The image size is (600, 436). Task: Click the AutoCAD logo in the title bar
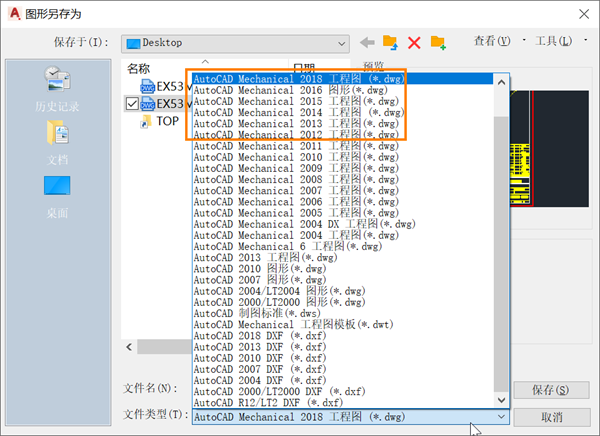click(x=14, y=14)
